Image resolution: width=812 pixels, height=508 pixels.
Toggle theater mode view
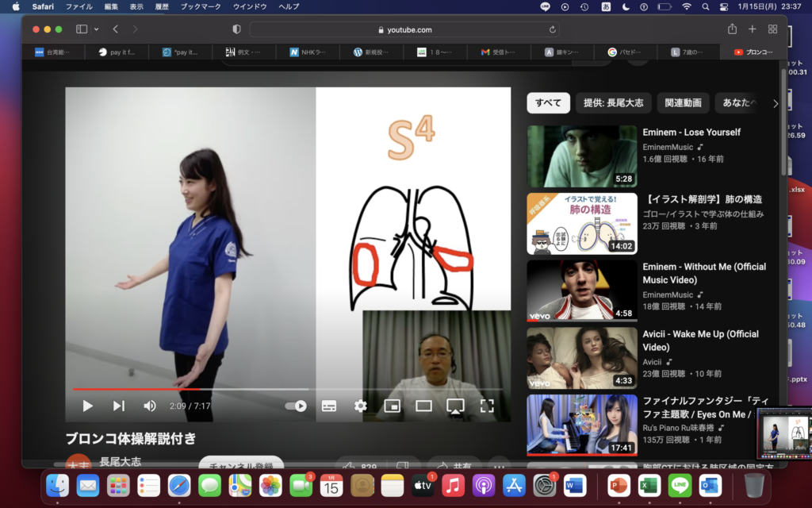pos(423,406)
